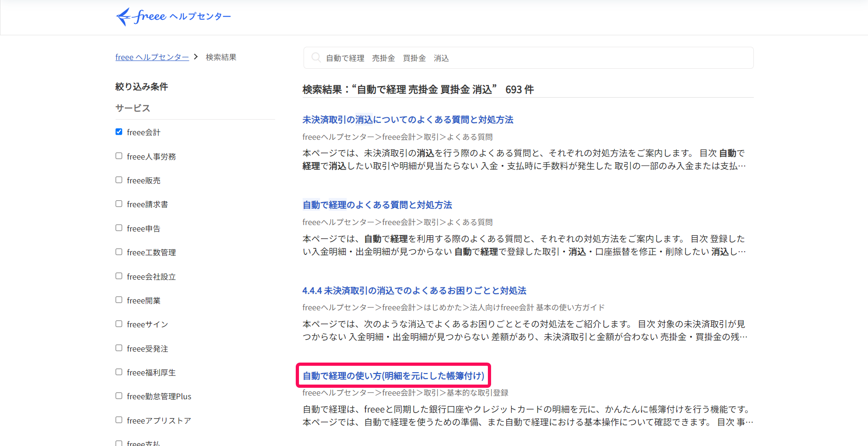The image size is (868, 446).
Task: Open the 4.4.4 未決済取引の消込 result link
Action: click(415, 291)
